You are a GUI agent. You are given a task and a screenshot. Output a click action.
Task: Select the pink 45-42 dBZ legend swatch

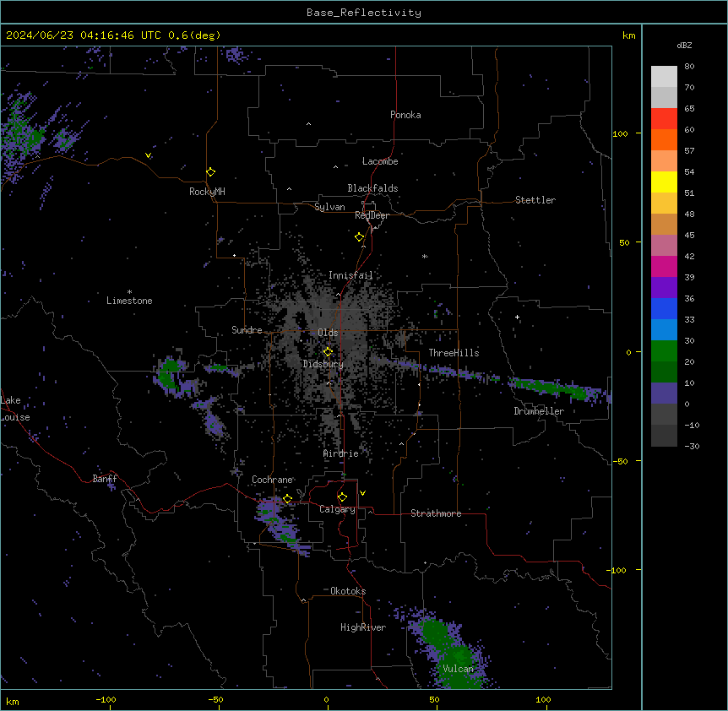point(664,246)
